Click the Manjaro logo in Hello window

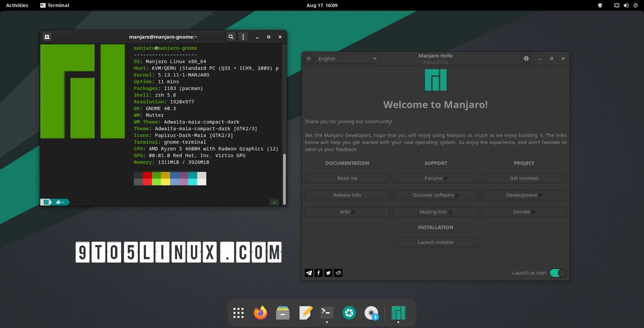click(x=436, y=80)
